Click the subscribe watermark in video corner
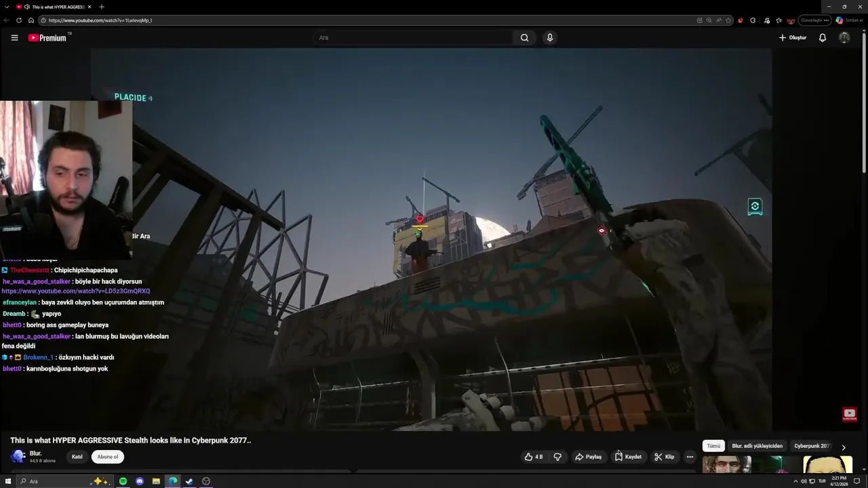The height and width of the screenshot is (488, 868). click(849, 414)
